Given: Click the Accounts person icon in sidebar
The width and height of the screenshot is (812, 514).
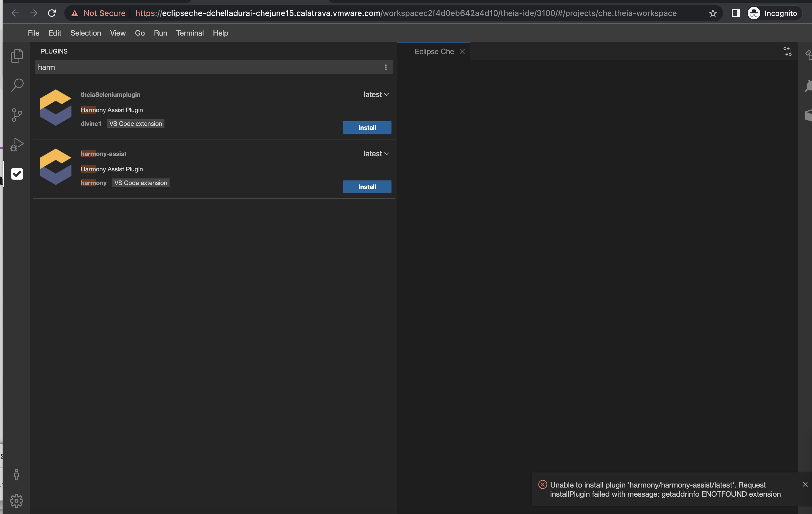Looking at the screenshot, I should click(17, 474).
